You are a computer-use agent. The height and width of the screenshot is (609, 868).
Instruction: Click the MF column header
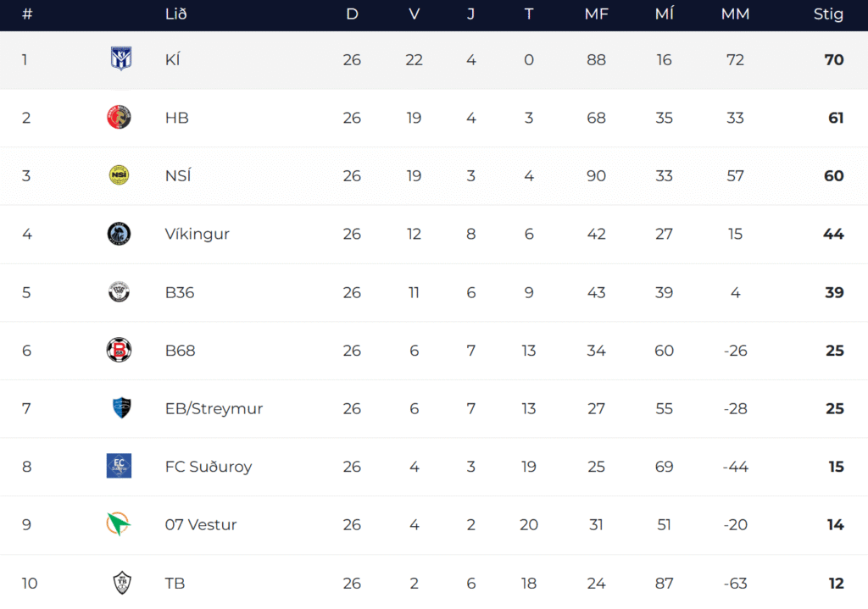(596, 14)
